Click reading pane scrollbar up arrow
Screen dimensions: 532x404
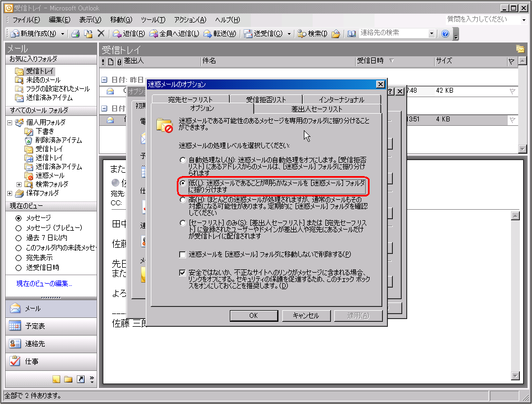point(515,216)
